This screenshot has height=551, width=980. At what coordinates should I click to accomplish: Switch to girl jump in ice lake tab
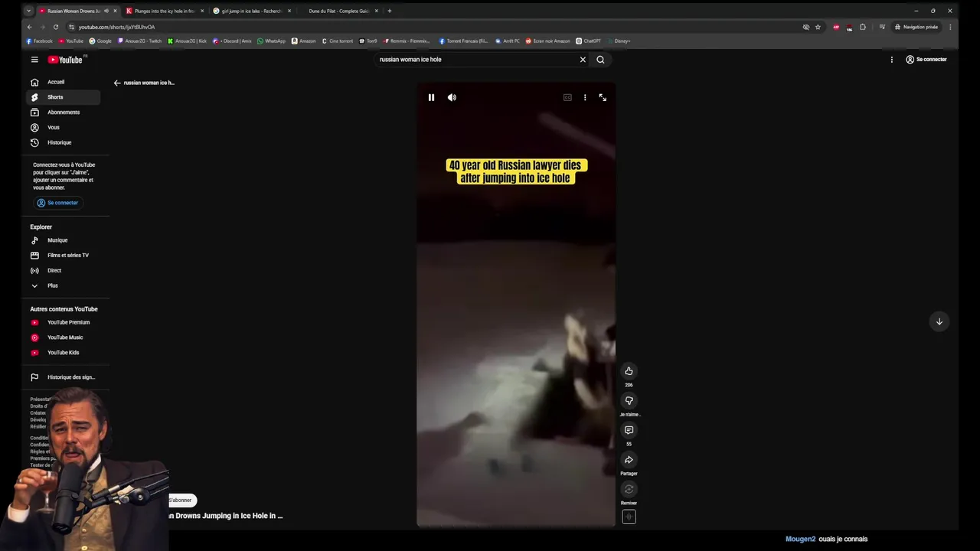252,11
